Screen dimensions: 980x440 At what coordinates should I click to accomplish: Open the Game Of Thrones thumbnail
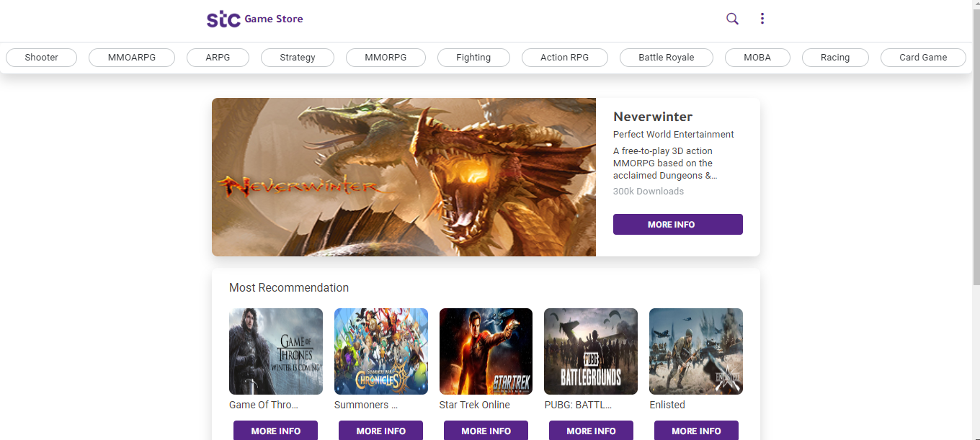coord(275,351)
